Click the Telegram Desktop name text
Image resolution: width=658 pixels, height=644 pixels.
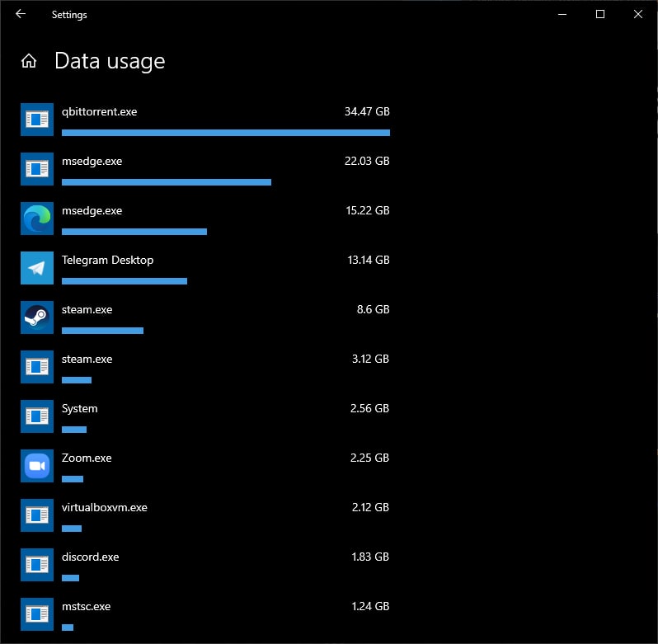pos(107,260)
